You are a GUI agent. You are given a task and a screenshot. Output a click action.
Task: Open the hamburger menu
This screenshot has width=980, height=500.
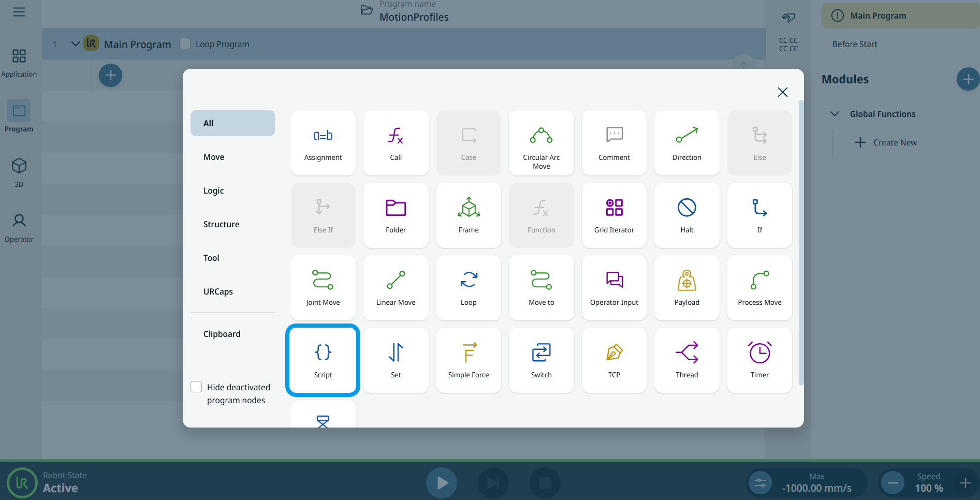pos(19,12)
